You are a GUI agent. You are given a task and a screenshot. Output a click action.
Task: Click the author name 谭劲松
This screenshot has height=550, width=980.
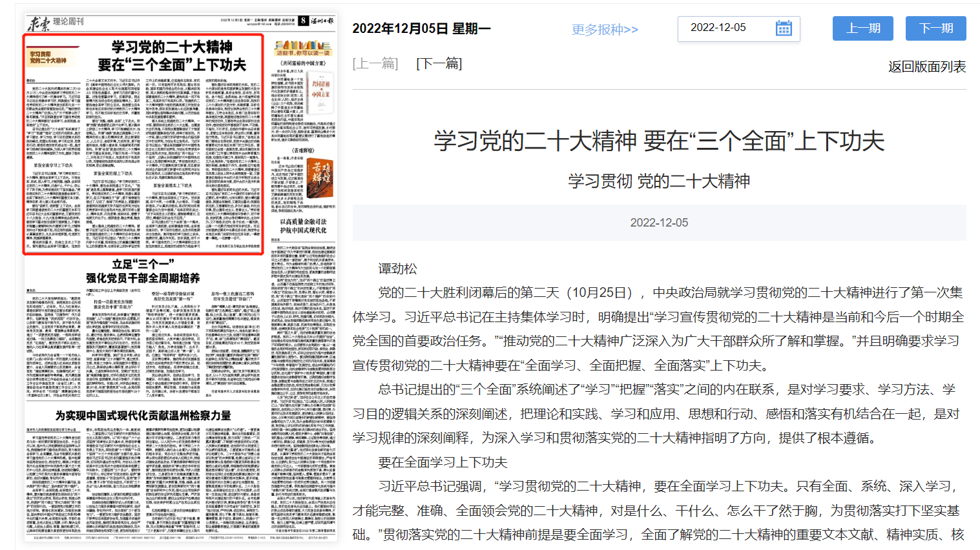click(x=398, y=269)
